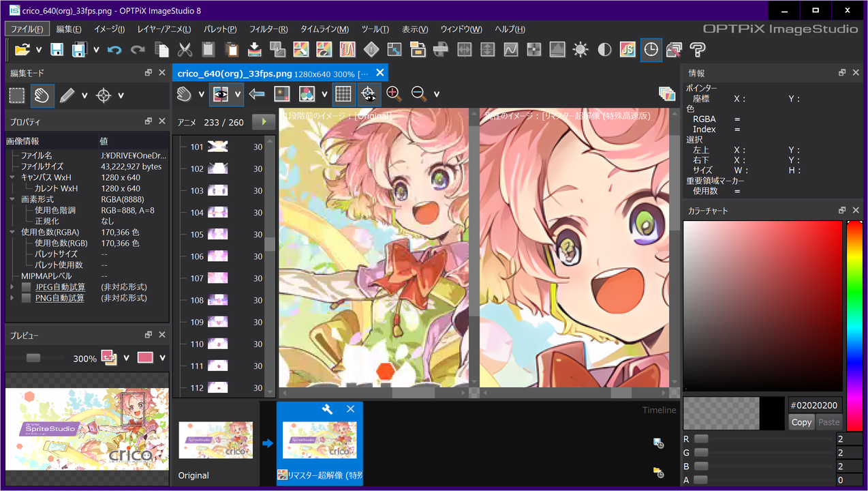Toggle the hand tool in edit mode panel
The height and width of the screenshot is (491, 868).
tap(42, 95)
